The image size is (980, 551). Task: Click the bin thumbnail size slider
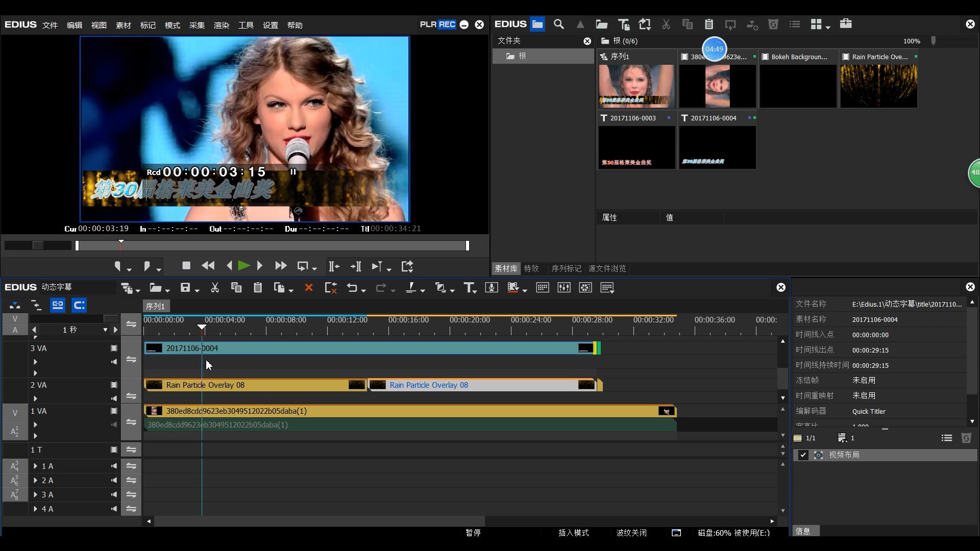pyautogui.click(x=934, y=41)
